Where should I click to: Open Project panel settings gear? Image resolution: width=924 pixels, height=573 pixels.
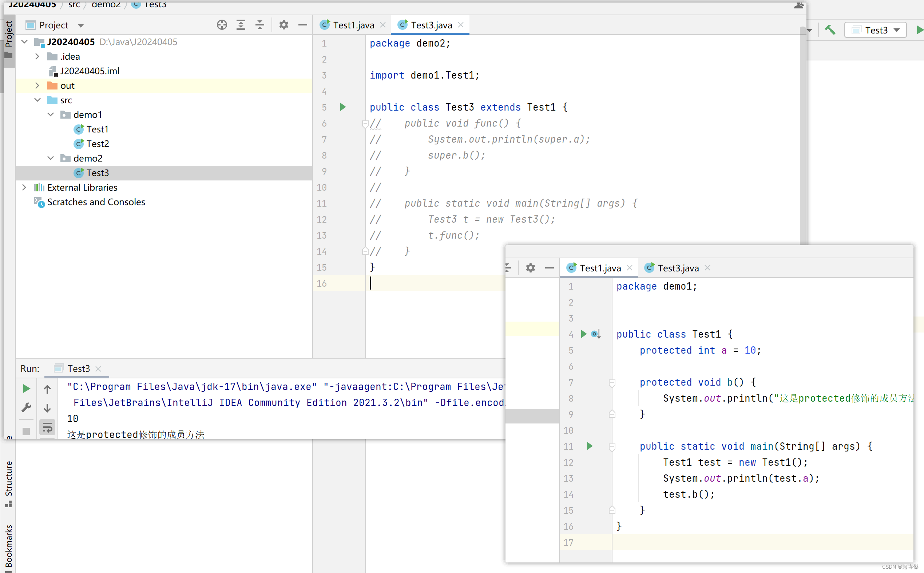[x=283, y=25]
